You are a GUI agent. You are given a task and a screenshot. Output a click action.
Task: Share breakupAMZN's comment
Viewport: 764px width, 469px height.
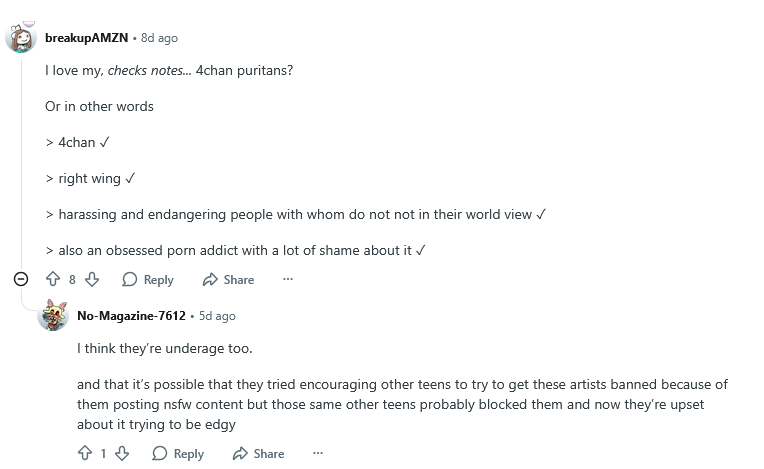point(228,280)
